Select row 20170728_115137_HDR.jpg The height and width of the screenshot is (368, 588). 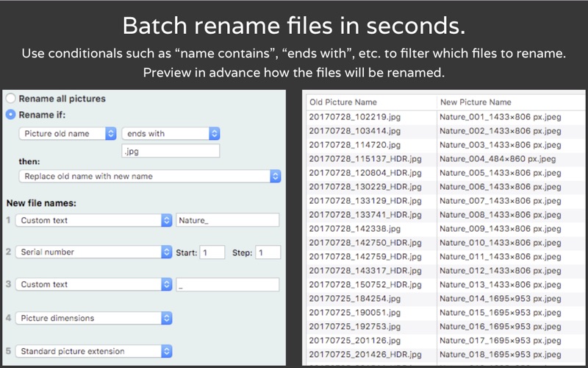point(445,159)
